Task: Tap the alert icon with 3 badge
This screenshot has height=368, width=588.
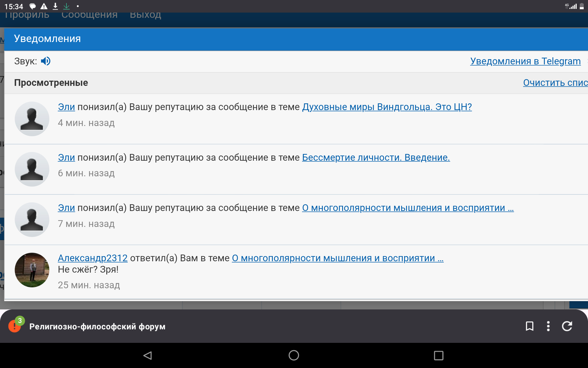Action: click(x=15, y=326)
